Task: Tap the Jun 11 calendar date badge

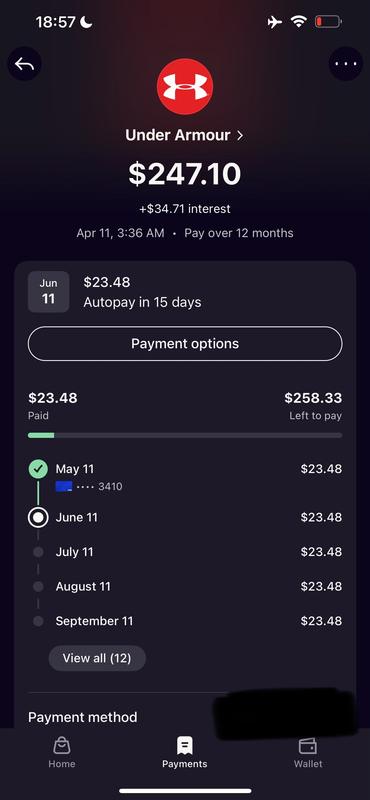Action: point(48,292)
